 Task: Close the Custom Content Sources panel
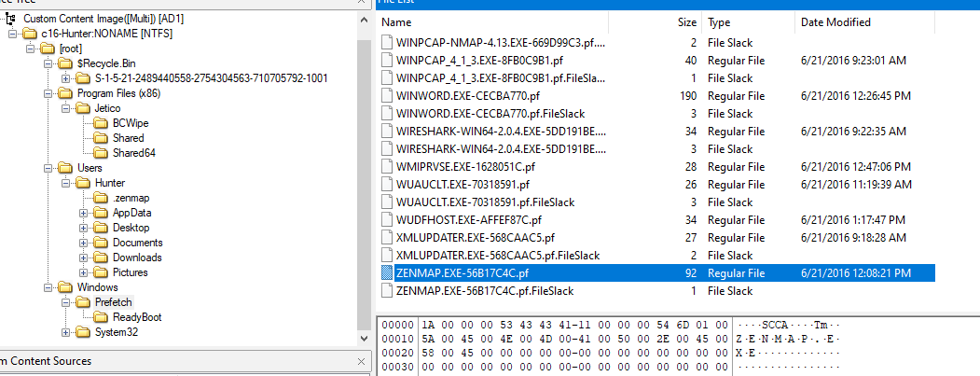[x=361, y=362]
